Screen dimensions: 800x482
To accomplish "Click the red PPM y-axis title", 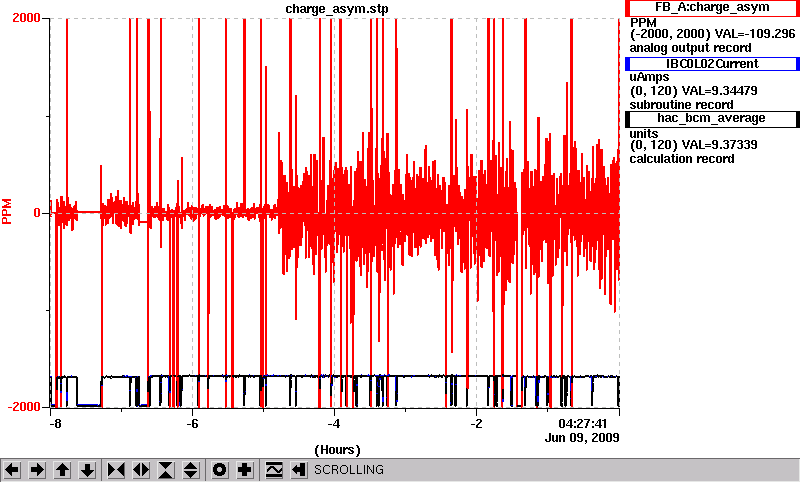I will [7, 212].
